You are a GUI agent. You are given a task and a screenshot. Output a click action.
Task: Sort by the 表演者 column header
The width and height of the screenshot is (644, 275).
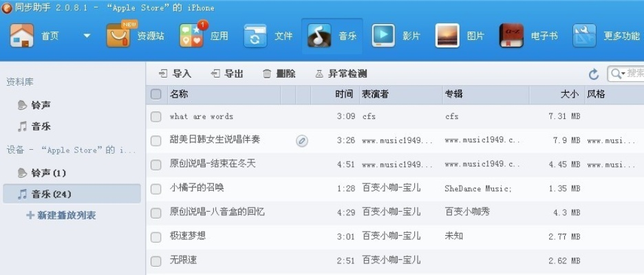click(401, 94)
